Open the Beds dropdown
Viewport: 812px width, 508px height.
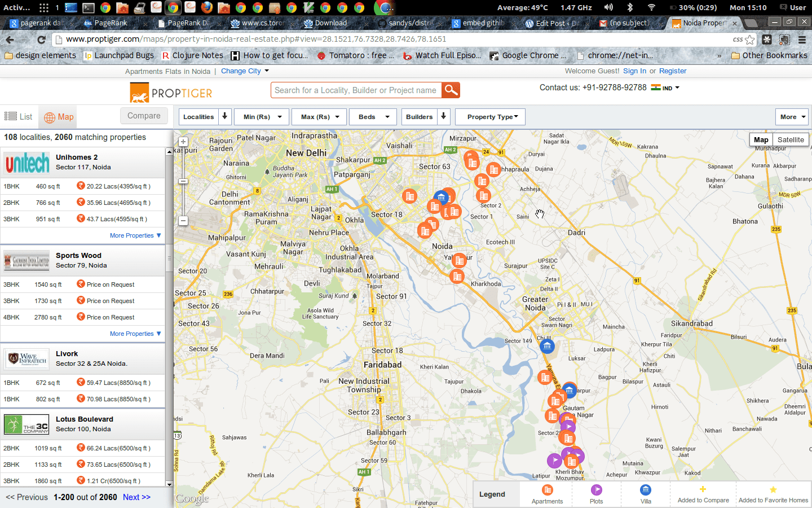pyautogui.click(x=373, y=117)
